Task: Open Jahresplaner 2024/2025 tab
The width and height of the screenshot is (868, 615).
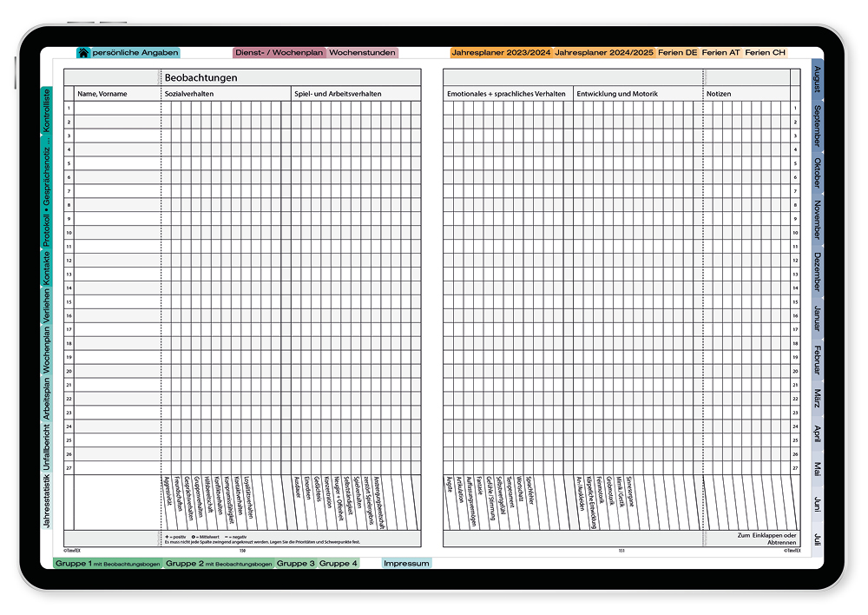Action: click(604, 53)
